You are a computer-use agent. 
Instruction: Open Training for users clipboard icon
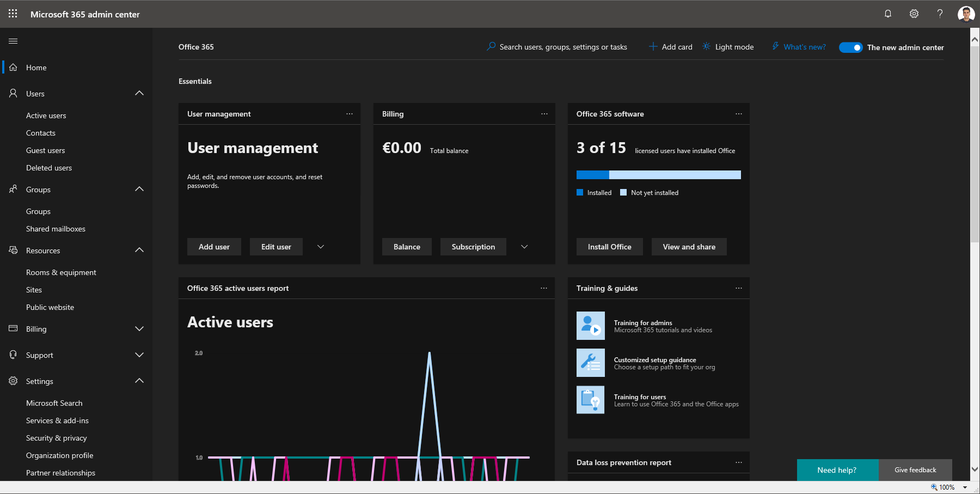(591, 400)
